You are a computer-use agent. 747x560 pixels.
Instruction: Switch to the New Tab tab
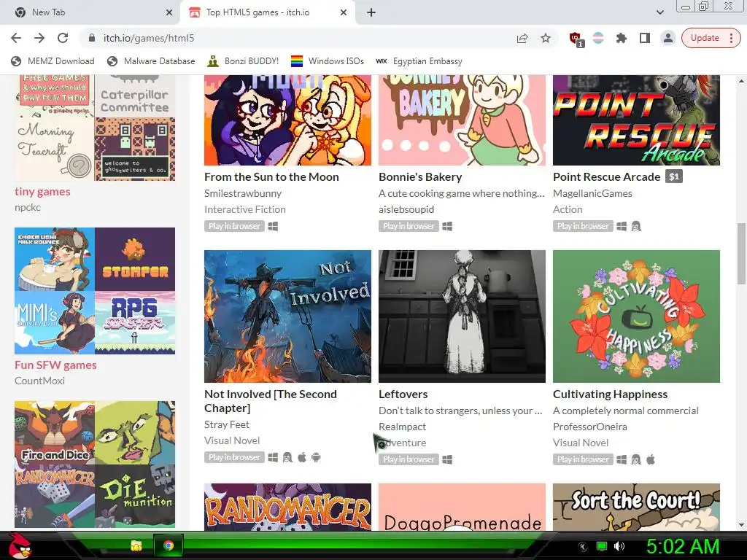click(x=90, y=12)
